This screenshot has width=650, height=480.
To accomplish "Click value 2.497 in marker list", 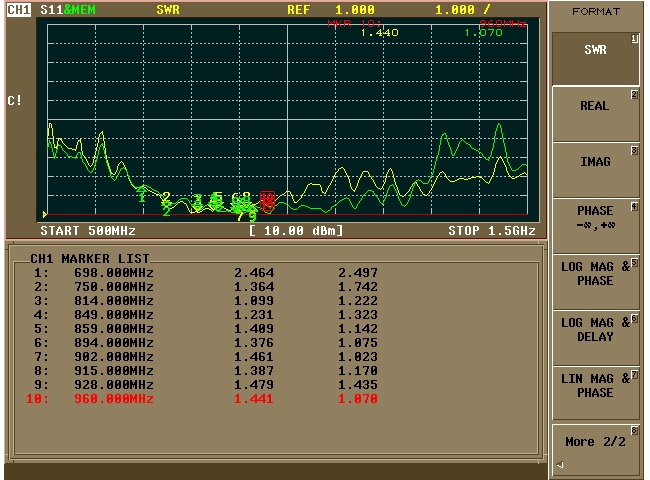I will point(358,273).
